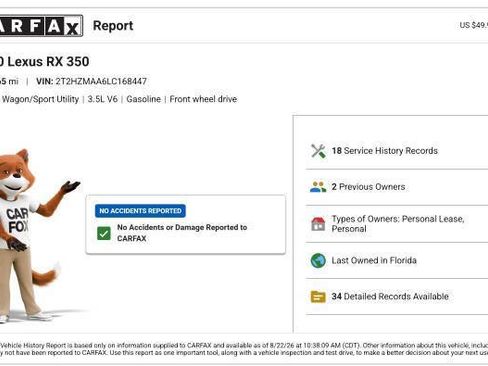Click the Wagon/Sport Utility body type
This screenshot has height=366, width=488.
pos(40,99)
